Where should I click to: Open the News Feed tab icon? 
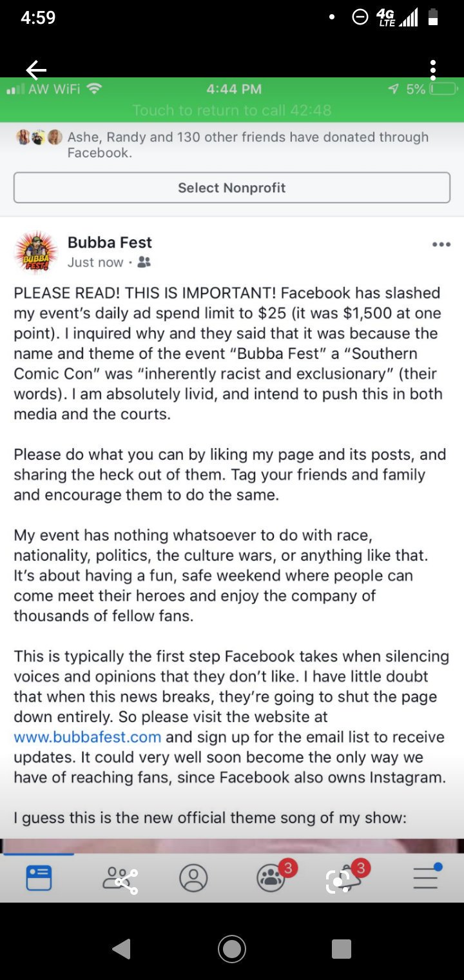pyautogui.click(x=39, y=878)
